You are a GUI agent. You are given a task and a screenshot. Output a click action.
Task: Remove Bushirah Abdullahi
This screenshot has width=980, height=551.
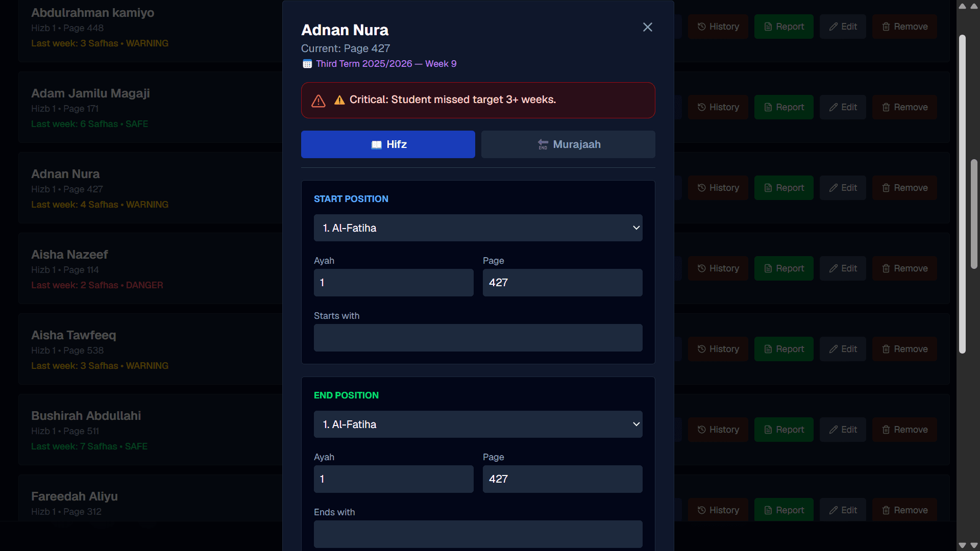[904, 430]
